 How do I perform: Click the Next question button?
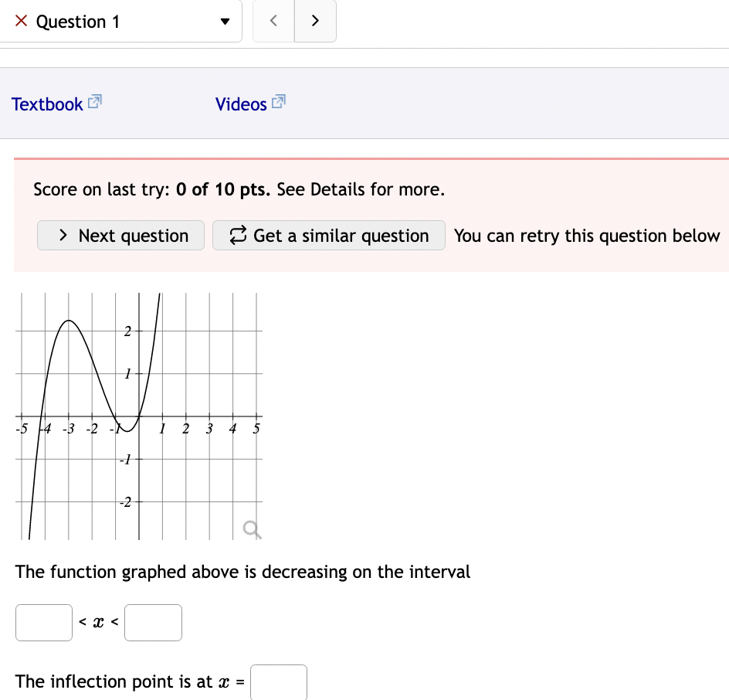coord(120,236)
